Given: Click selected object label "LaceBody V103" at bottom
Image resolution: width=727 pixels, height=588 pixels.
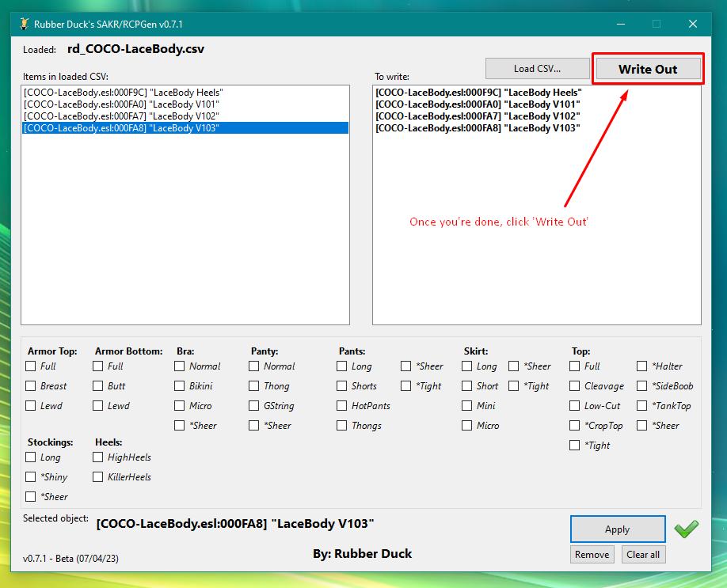Looking at the screenshot, I should pos(235,524).
